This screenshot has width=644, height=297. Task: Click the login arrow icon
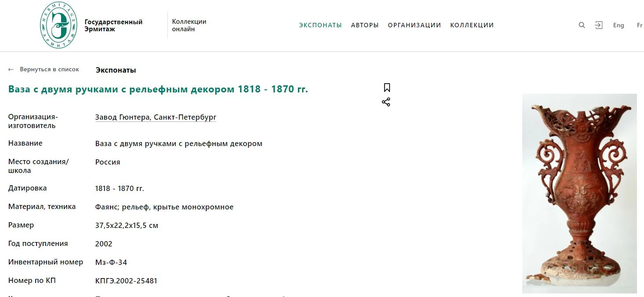tap(599, 25)
